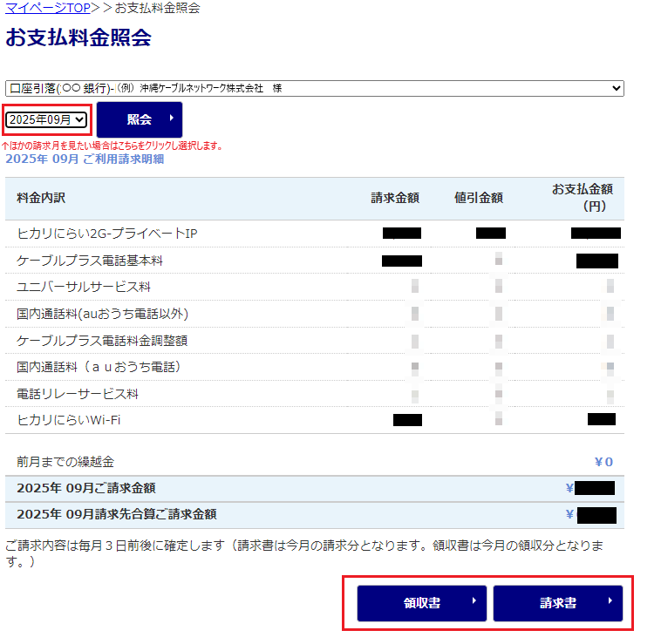Screen dimensions: 661x644
Task: Select the お支払金額(円) column header
Action: (x=582, y=198)
